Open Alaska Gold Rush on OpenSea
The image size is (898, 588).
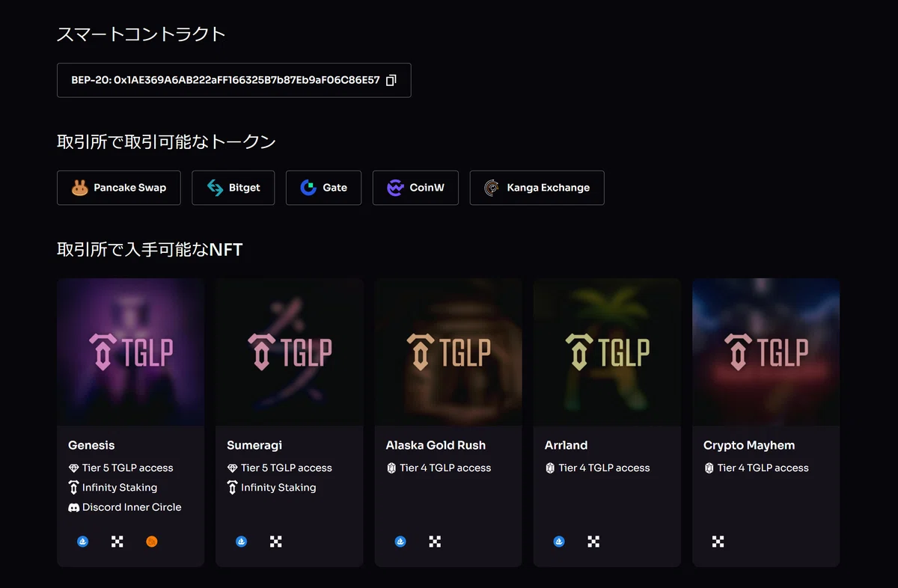pos(400,542)
